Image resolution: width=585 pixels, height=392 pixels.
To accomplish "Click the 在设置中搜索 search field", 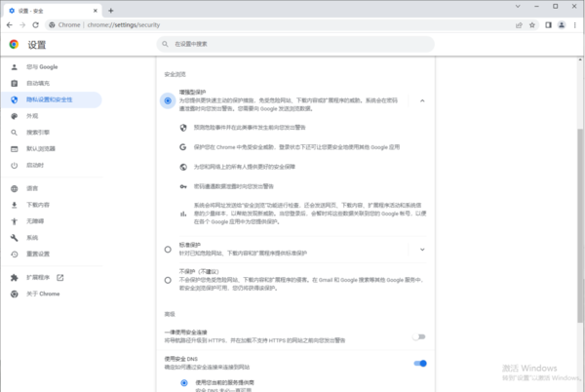I will click(x=292, y=44).
